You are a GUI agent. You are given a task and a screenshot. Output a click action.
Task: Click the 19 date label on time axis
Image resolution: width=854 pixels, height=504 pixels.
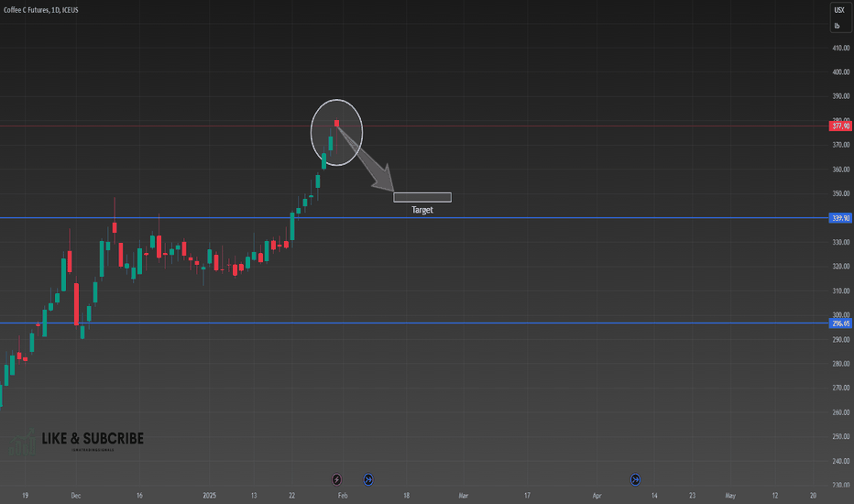point(25,495)
